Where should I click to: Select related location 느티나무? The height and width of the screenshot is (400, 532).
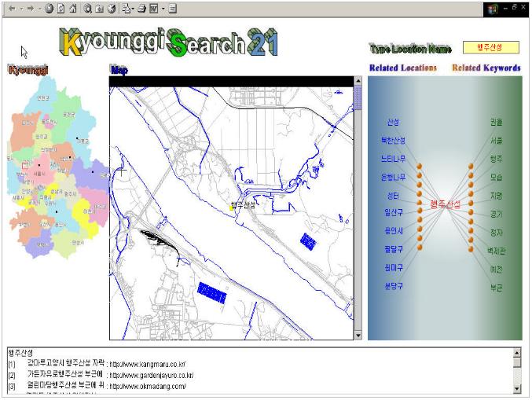coord(393,159)
